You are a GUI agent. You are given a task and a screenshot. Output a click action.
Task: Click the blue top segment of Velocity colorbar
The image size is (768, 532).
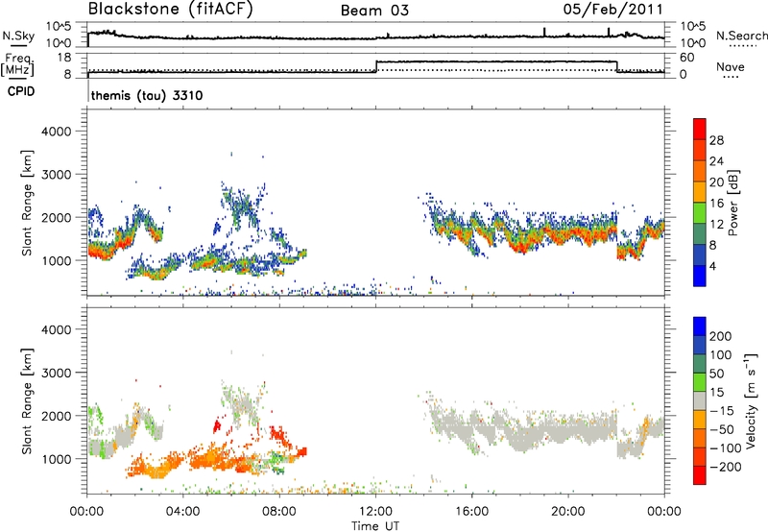tap(700, 326)
